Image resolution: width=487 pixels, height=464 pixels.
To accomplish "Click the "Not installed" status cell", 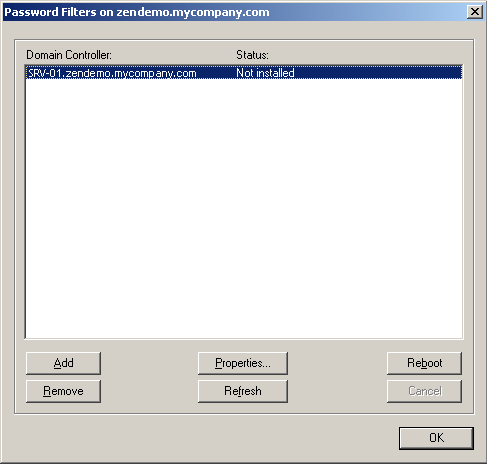I will click(x=265, y=73).
